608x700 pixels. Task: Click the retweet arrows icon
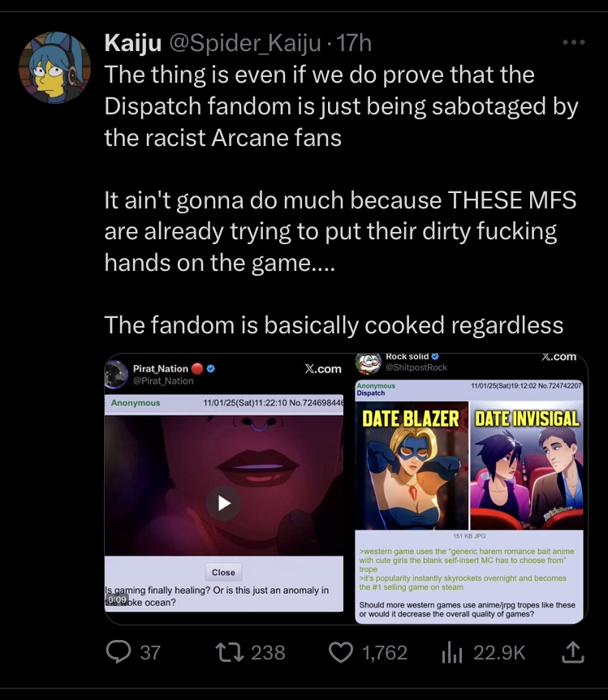pyautogui.click(x=230, y=652)
